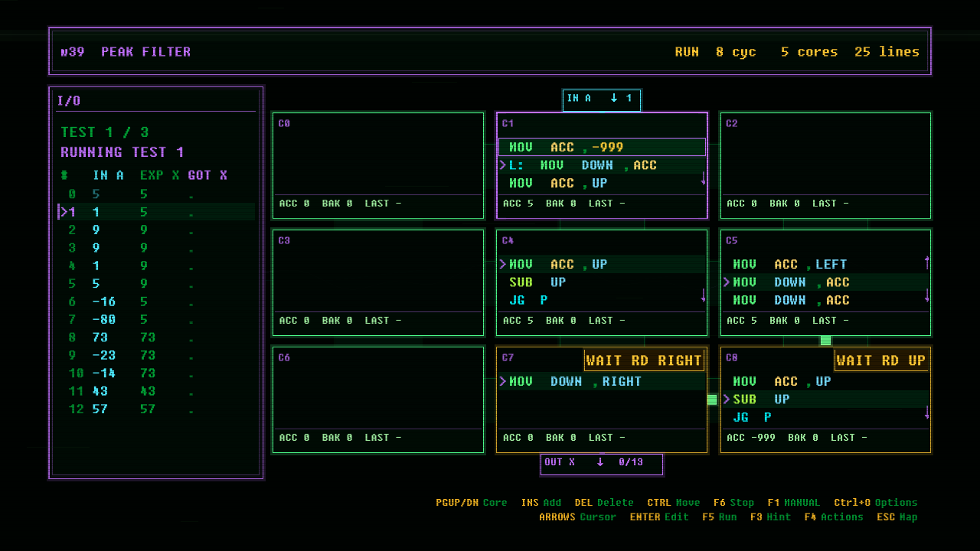The width and height of the screenshot is (980, 551).
Task: Select I/O row 6 with -16
Action: pyautogui.click(x=156, y=302)
